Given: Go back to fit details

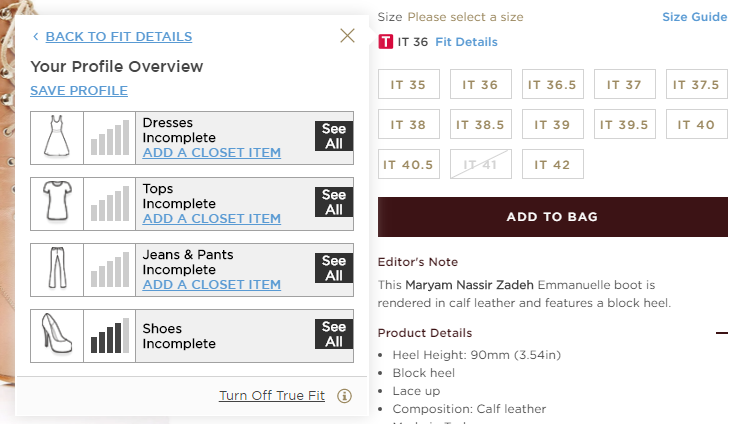Looking at the screenshot, I should (118, 37).
